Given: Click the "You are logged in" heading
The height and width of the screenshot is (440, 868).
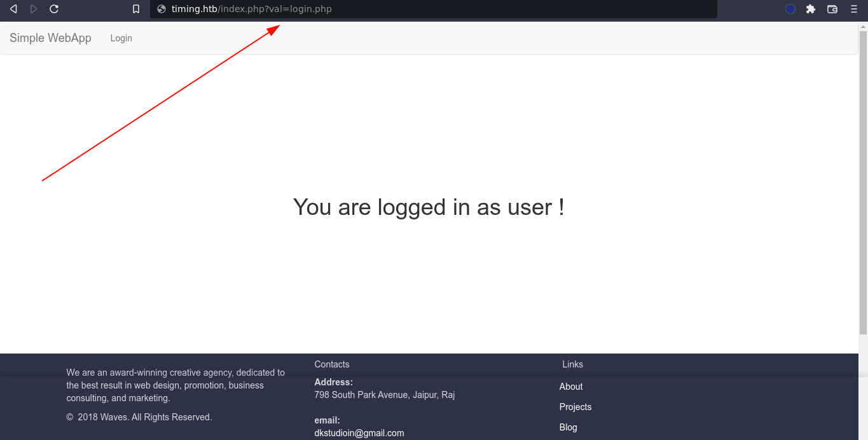Looking at the screenshot, I should [x=429, y=207].
